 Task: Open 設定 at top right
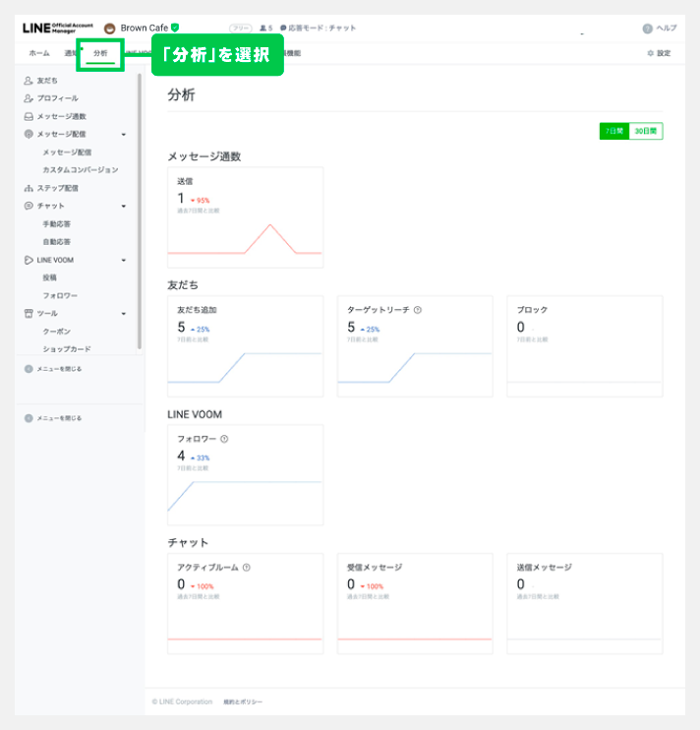tap(664, 53)
